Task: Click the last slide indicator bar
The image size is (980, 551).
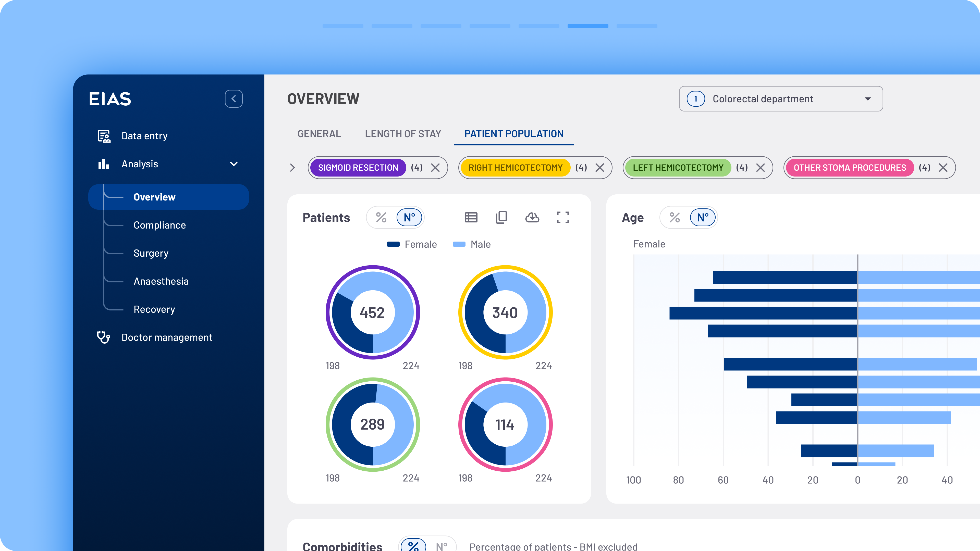Action: tap(637, 26)
